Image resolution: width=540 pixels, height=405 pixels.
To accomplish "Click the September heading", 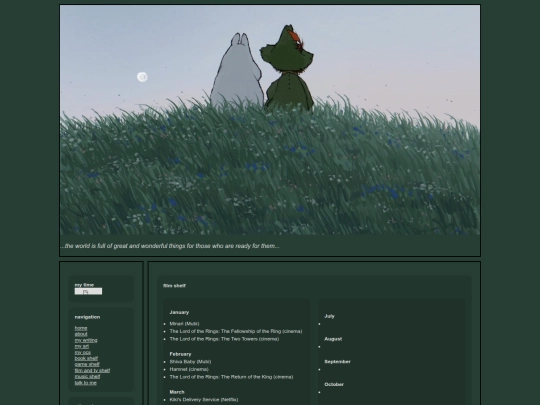I will click(337, 362).
